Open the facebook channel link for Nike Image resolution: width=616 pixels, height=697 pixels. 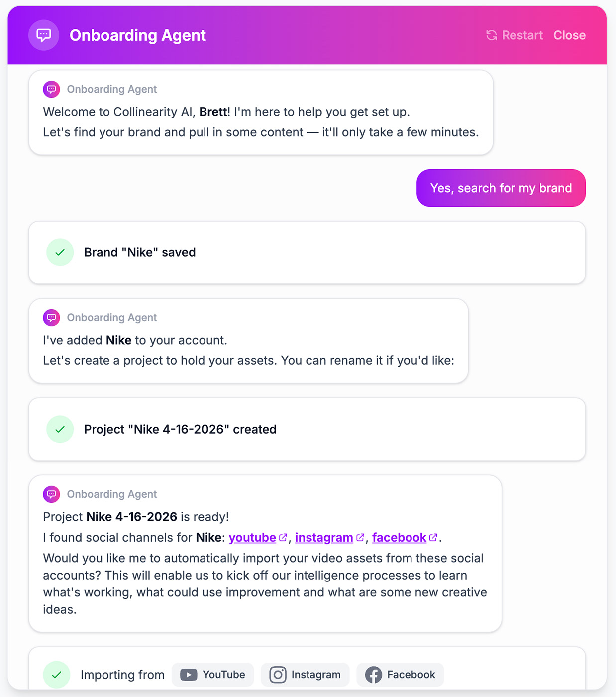click(x=399, y=537)
